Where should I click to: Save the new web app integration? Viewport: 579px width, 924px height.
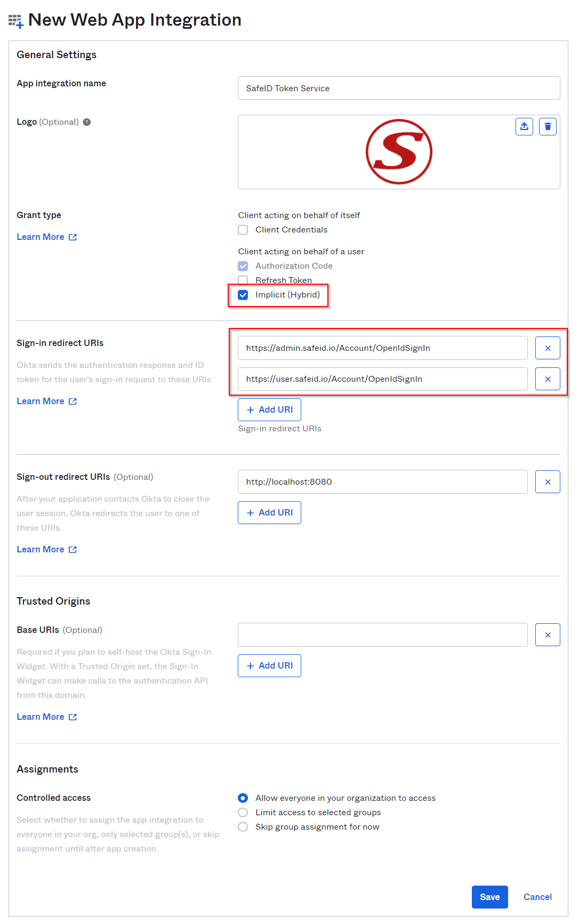click(489, 897)
